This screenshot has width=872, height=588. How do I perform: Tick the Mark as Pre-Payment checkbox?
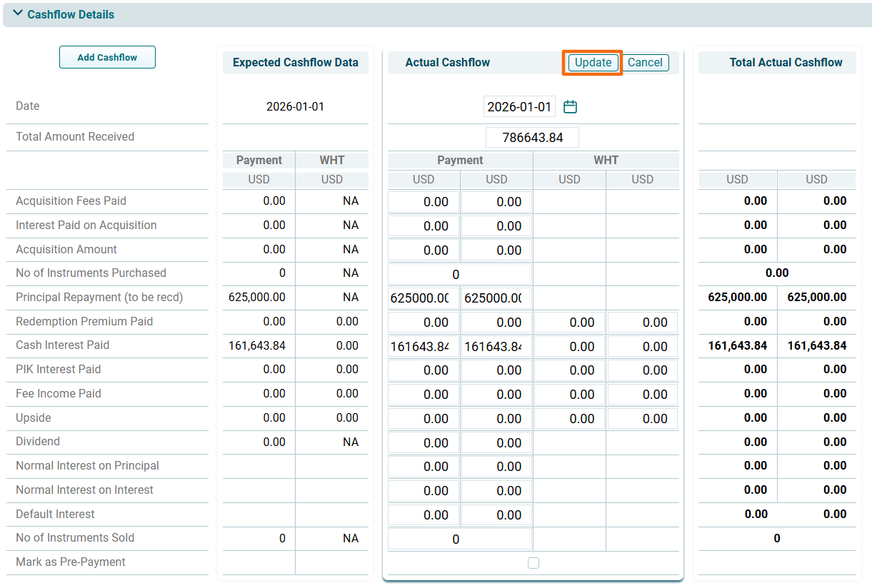tap(533, 563)
